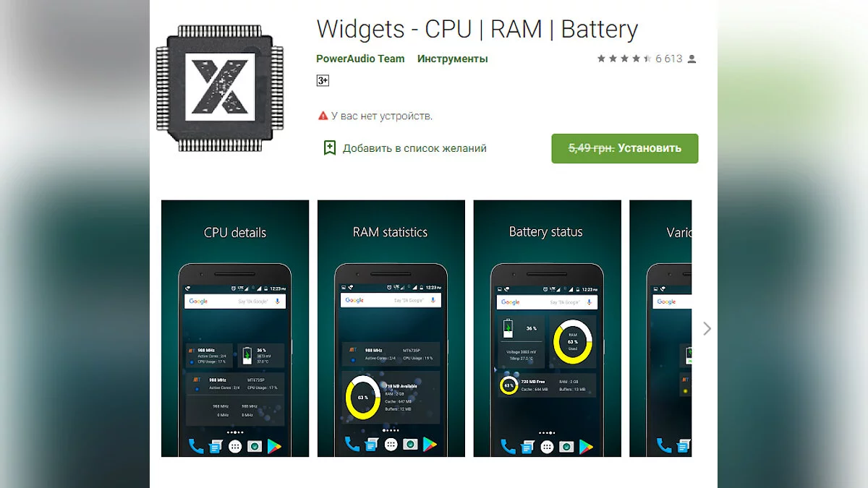Viewport: 868px width, 488px height.
Task: Click the 6 613 ratings count
Action: (669, 59)
